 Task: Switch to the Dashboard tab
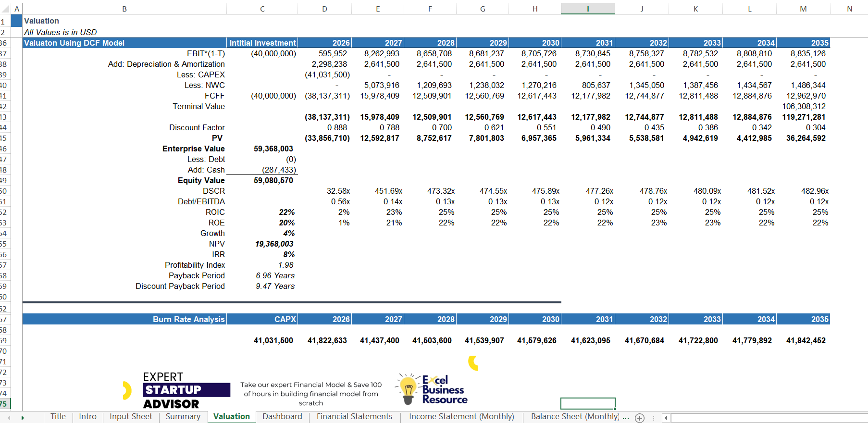(282, 417)
